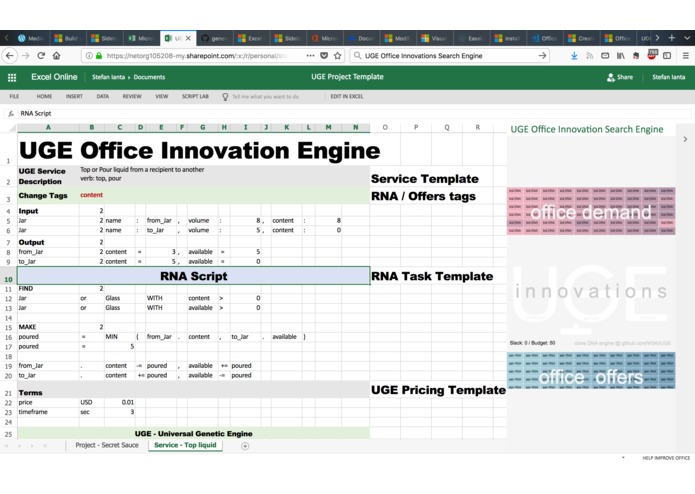Select column A header
695x494 pixels.
pos(48,128)
